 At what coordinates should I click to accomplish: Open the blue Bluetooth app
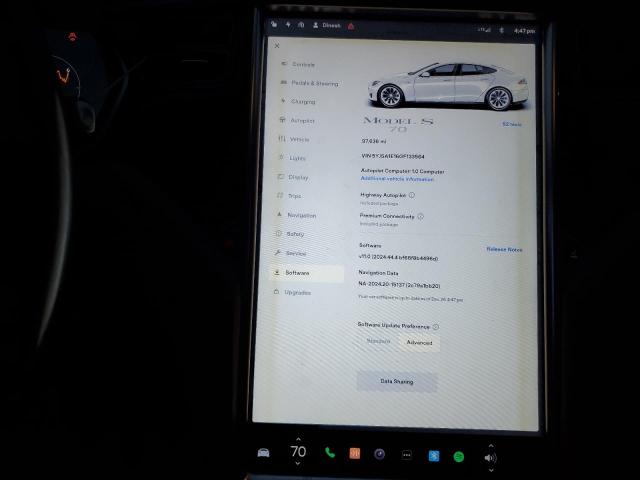(x=434, y=456)
